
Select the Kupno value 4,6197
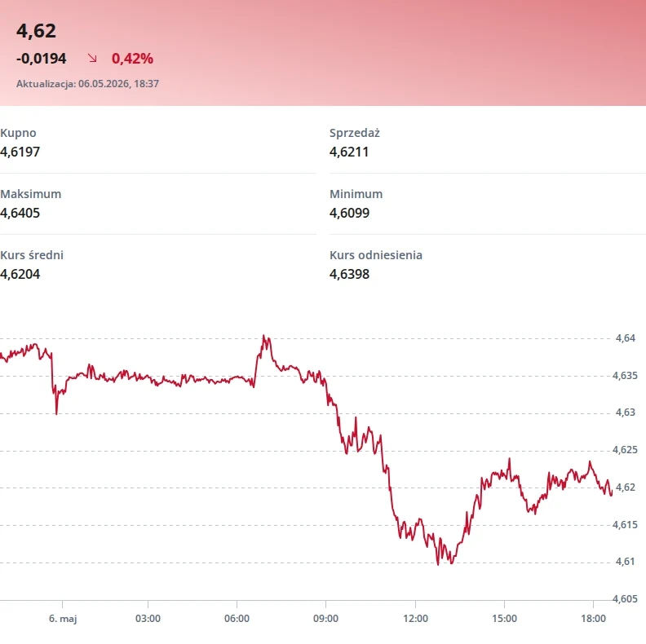point(20,152)
